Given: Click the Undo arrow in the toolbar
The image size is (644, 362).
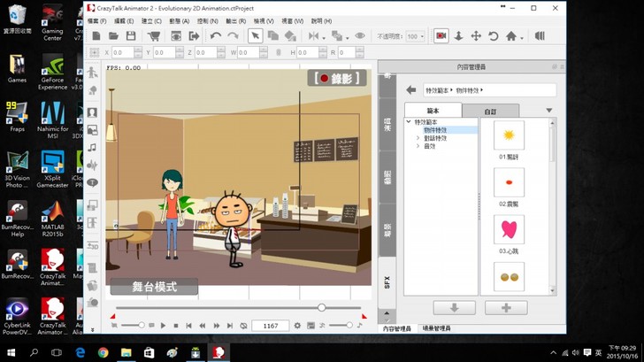Looking at the screenshot, I should tap(216, 36).
